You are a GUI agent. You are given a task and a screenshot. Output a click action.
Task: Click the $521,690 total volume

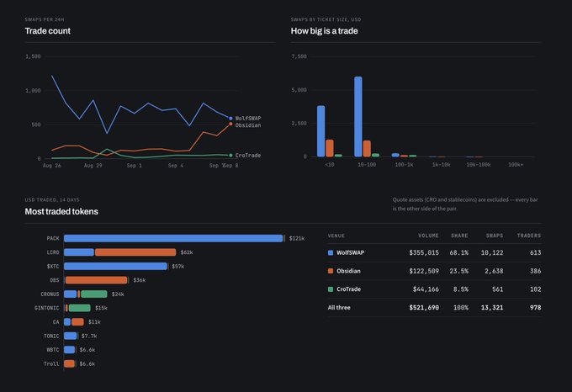tap(424, 307)
